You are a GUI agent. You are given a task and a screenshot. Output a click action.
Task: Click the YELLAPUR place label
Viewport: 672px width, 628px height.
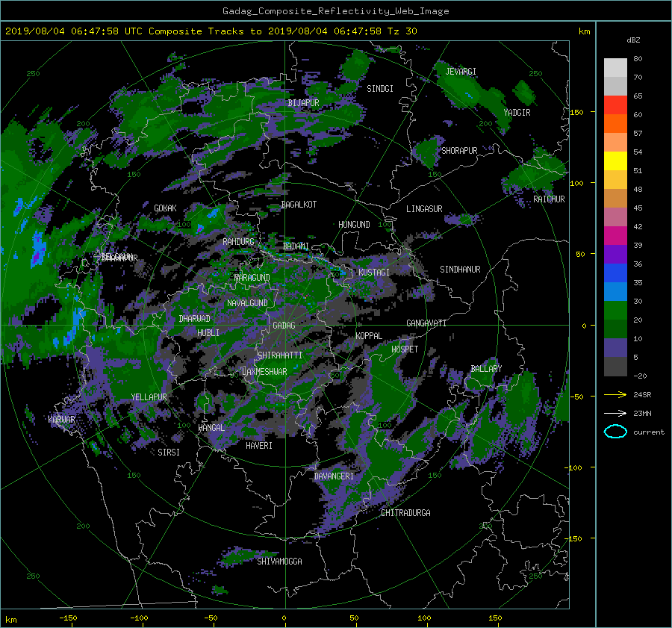pyautogui.click(x=149, y=397)
